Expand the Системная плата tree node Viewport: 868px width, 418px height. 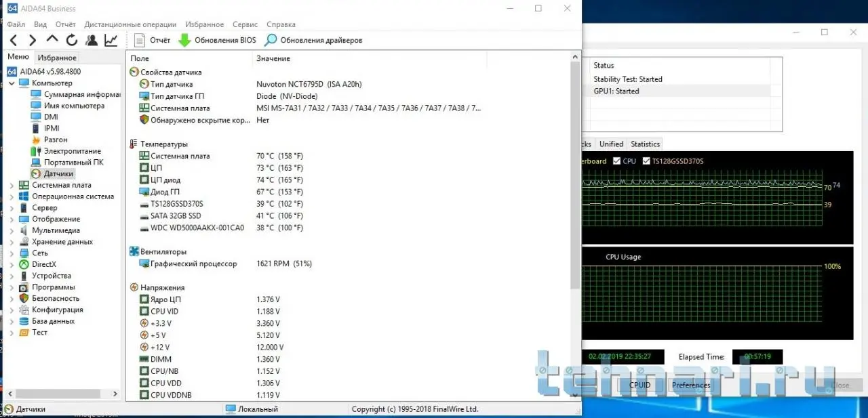coord(12,185)
